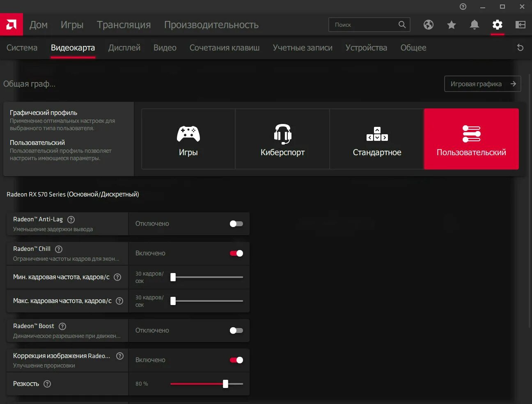Select the Игры gamepad profile

pyautogui.click(x=188, y=139)
